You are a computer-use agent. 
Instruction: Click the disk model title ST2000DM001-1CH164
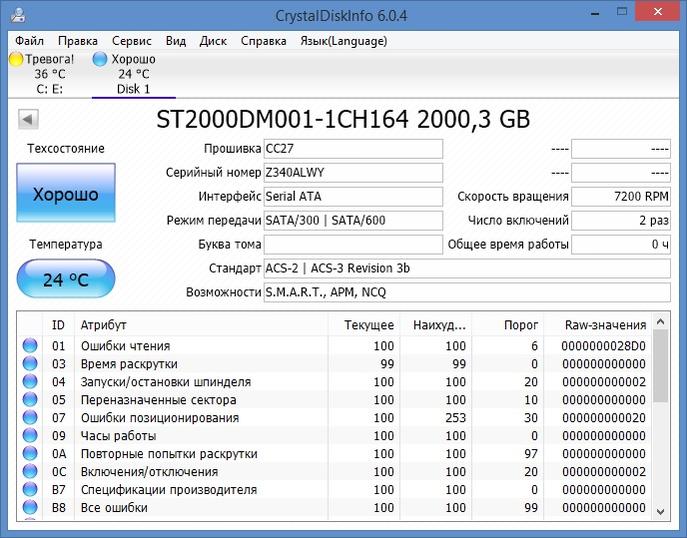[x=282, y=119]
